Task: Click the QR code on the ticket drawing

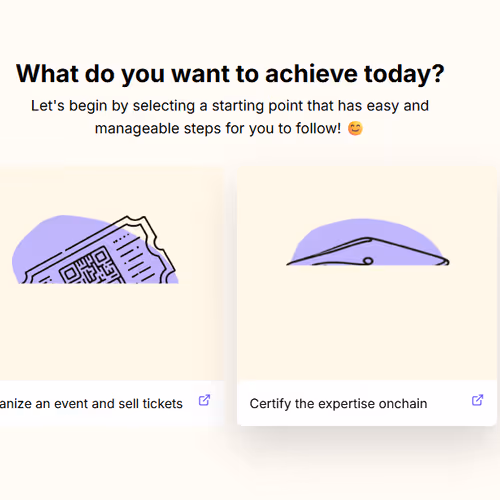Action: click(92, 268)
